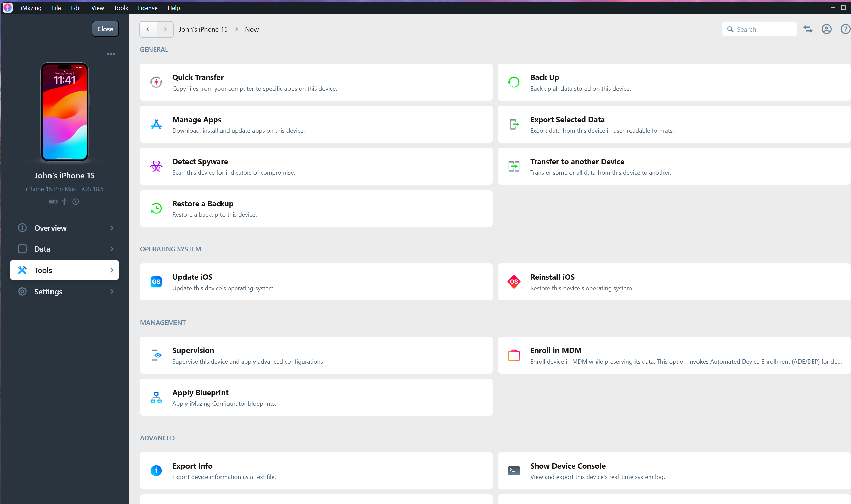Click the Enroll in MDM title
The width and height of the screenshot is (851, 504).
pyautogui.click(x=556, y=350)
